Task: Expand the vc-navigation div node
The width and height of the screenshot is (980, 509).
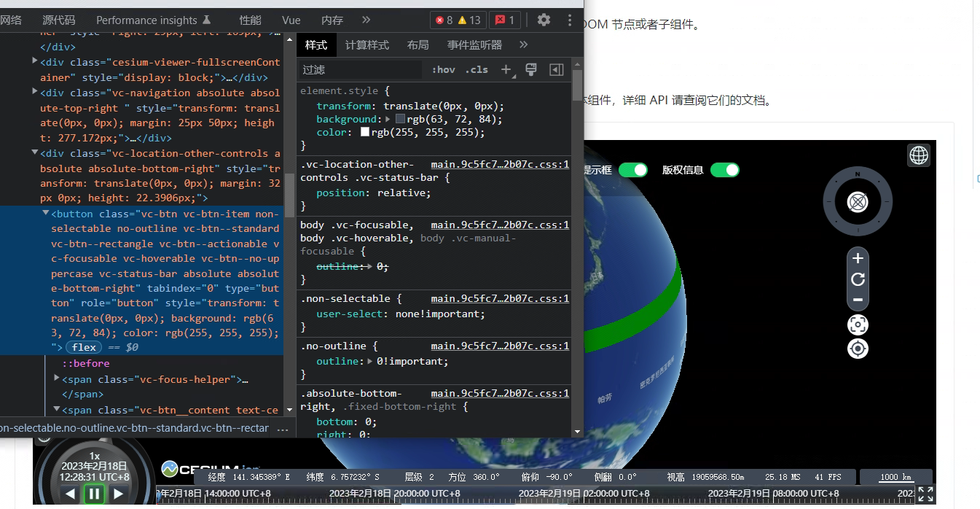Action: click(35, 92)
